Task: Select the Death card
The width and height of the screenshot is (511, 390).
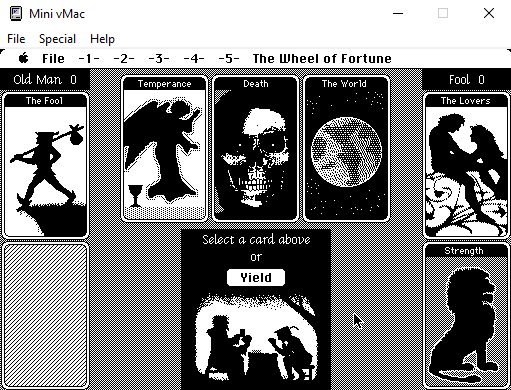Action: click(255, 149)
